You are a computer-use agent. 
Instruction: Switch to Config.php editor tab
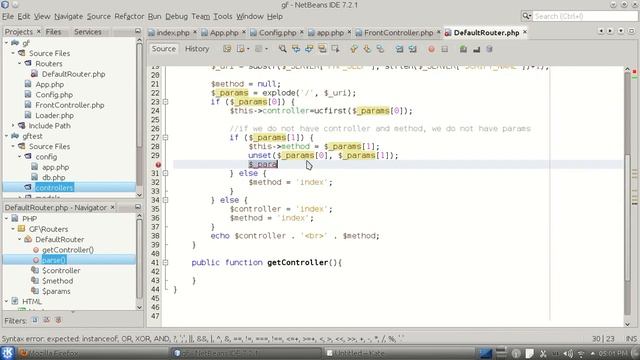277,32
